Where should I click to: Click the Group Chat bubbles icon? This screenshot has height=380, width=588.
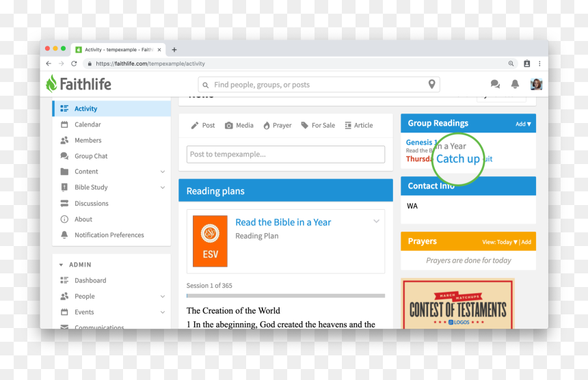click(64, 156)
